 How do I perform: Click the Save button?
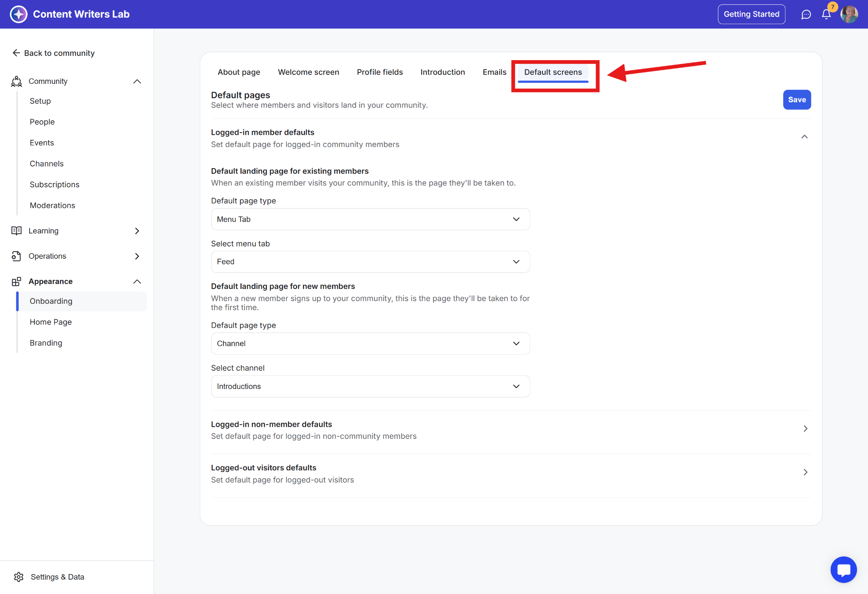point(796,100)
